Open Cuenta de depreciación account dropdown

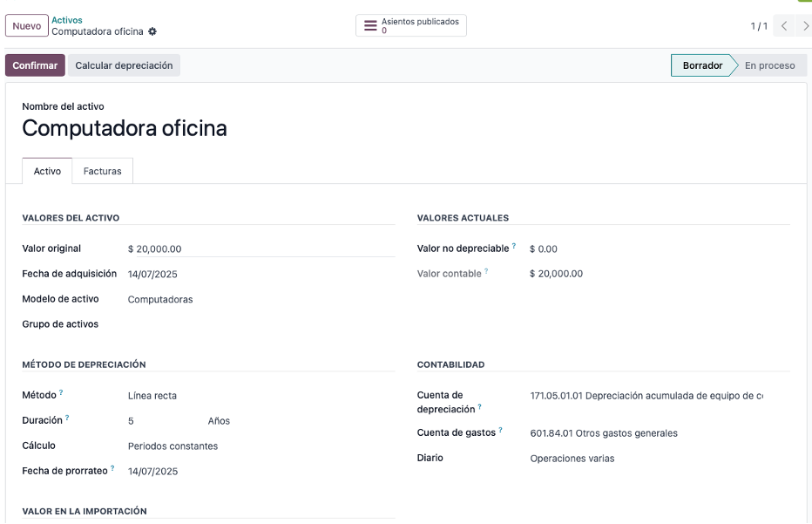point(646,396)
